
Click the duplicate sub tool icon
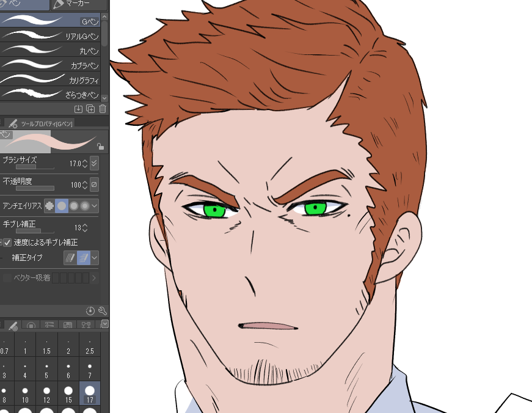pyautogui.click(x=90, y=109)
